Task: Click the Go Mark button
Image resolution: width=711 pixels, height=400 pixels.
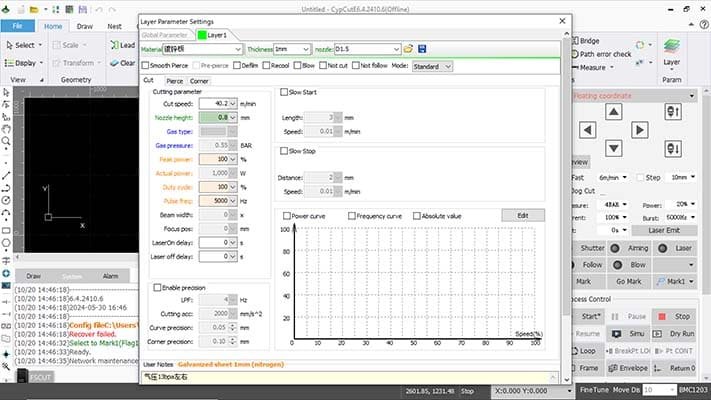Action: [628, 282]
